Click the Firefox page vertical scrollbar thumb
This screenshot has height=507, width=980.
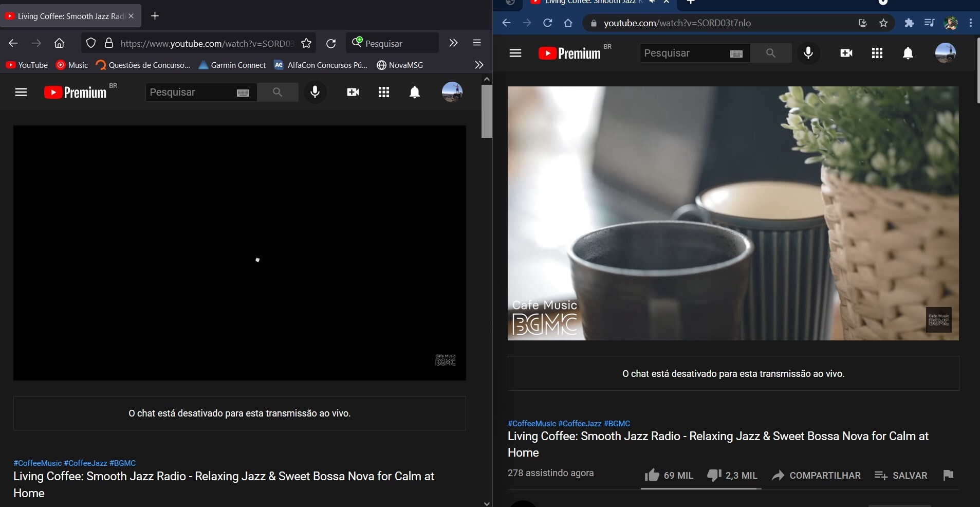click(487, 111)
